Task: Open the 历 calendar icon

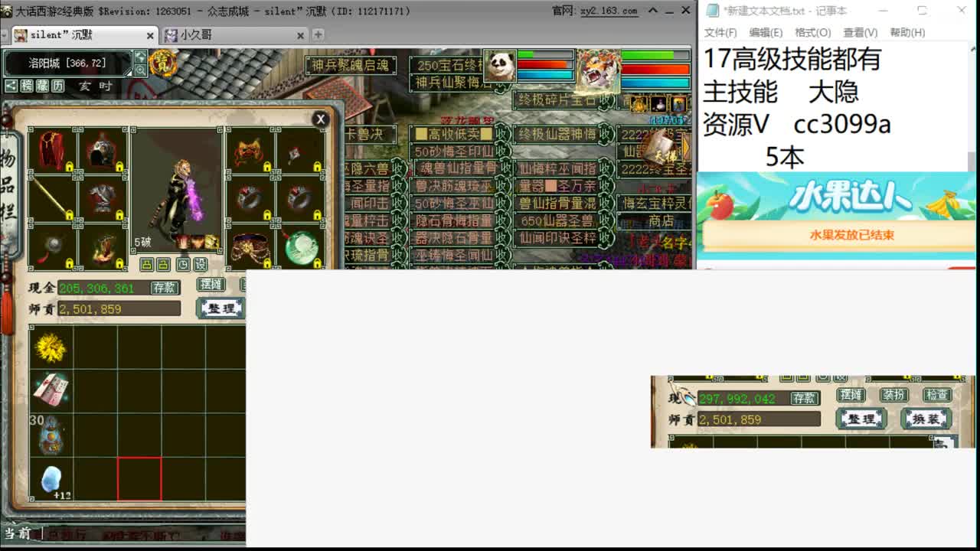Action: point(57,86)
